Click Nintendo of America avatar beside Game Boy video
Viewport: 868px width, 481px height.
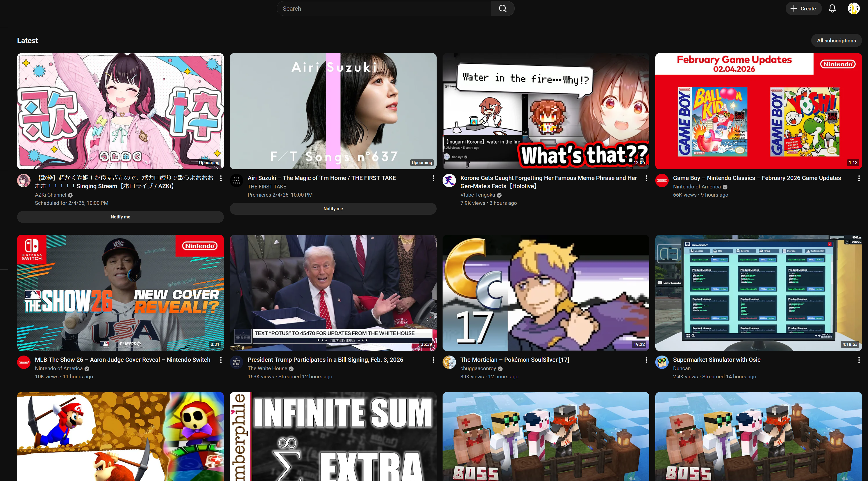coord(662,181)
